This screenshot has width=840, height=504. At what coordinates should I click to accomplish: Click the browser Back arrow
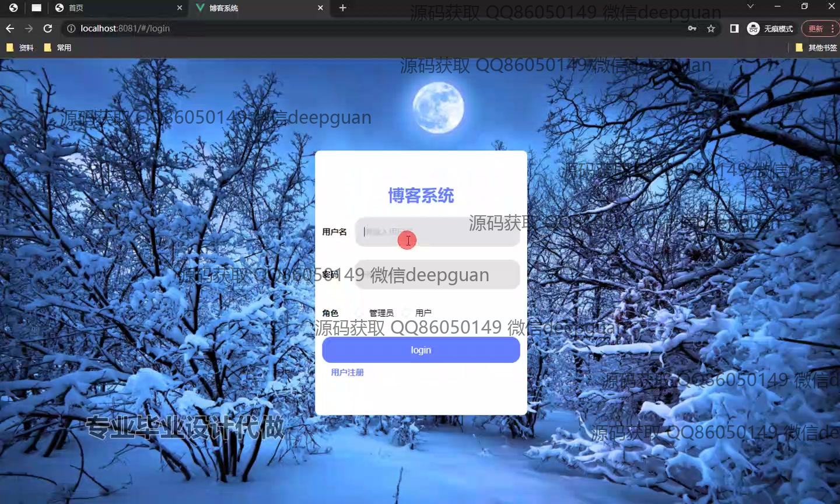(10, 28)
